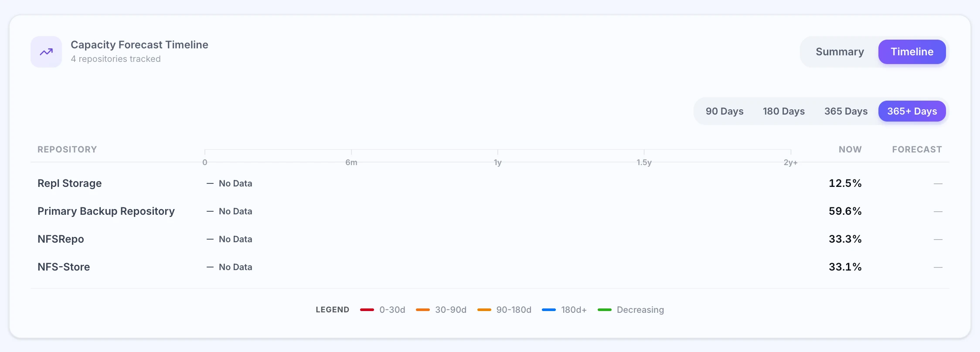Click the blue 180d+ legend swatch
This screenshot has height=352, width=980.
[549, 310]
